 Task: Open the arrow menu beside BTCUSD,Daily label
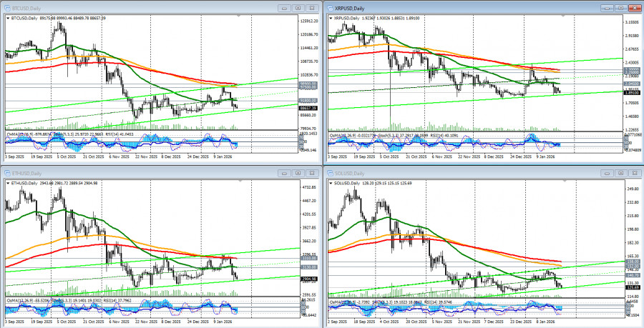pyautogui.click(x=8, y=18)
